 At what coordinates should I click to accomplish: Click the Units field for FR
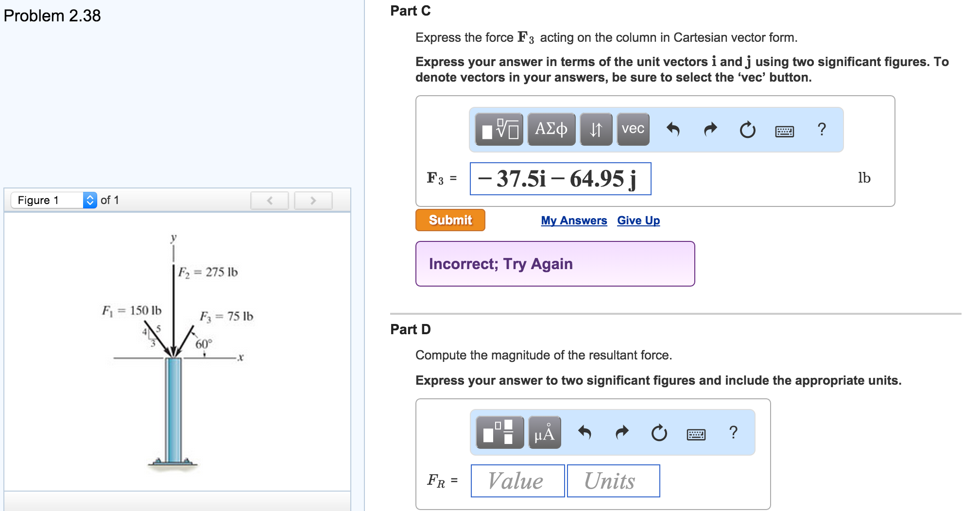point(613,480)
